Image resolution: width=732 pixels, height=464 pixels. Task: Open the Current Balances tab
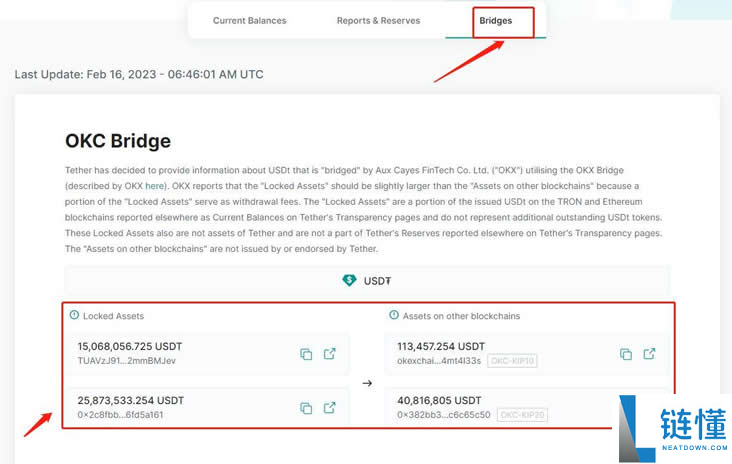(249, 21)
